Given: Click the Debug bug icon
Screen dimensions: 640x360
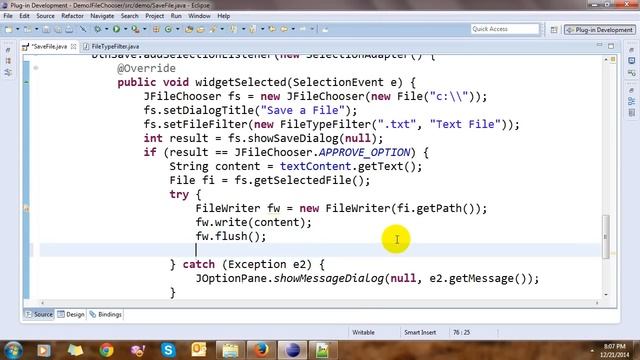Looking at the screenshot, I should tap(97, 29).
